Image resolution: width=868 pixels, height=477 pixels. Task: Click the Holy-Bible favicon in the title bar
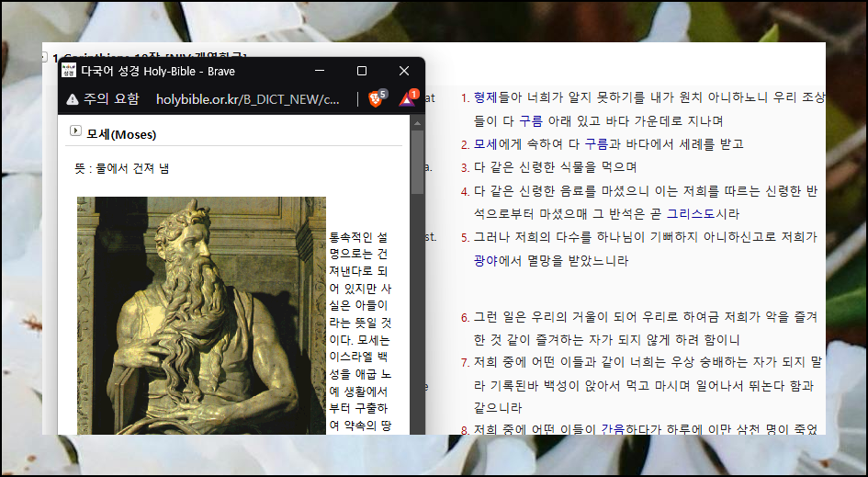tap(69, 71)
